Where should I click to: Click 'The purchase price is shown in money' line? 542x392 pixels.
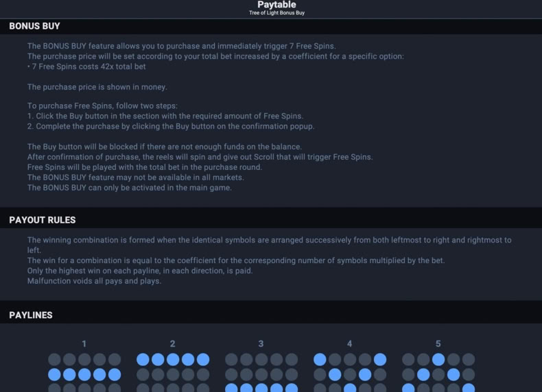point(97,87)
